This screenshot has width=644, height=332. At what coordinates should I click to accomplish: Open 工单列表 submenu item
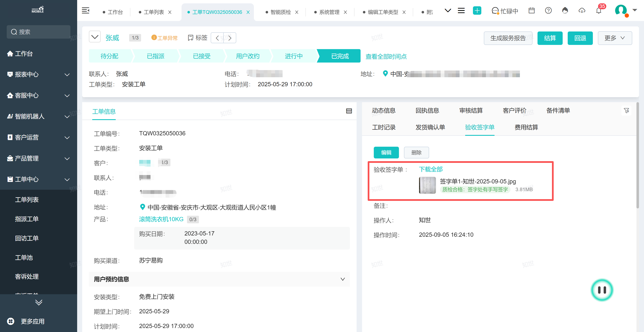27,200
